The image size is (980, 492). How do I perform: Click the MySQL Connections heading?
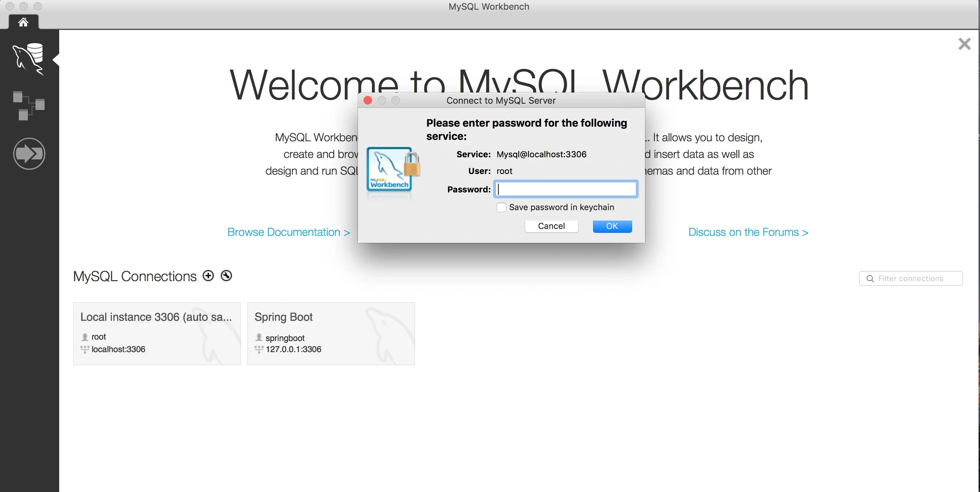135,276
